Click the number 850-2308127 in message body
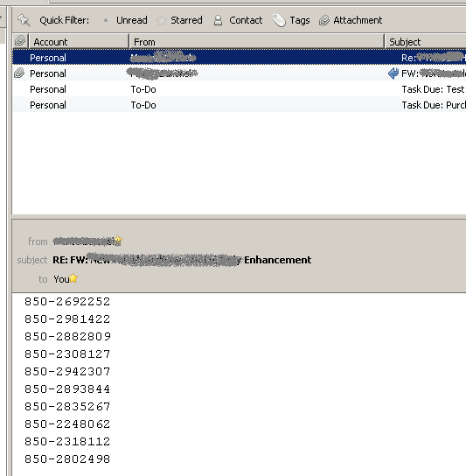 67,354
